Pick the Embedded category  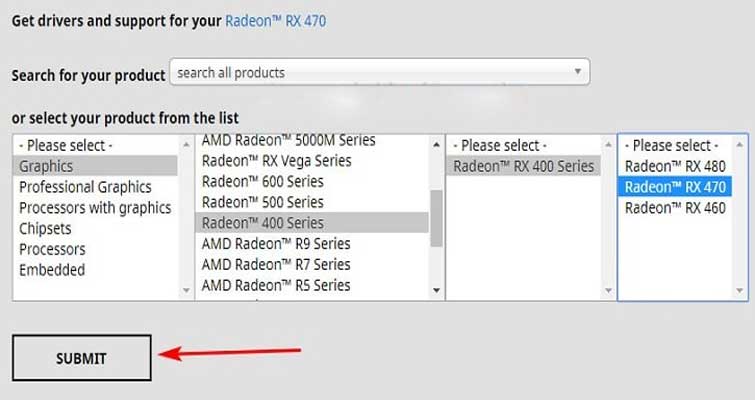point(52,270)
